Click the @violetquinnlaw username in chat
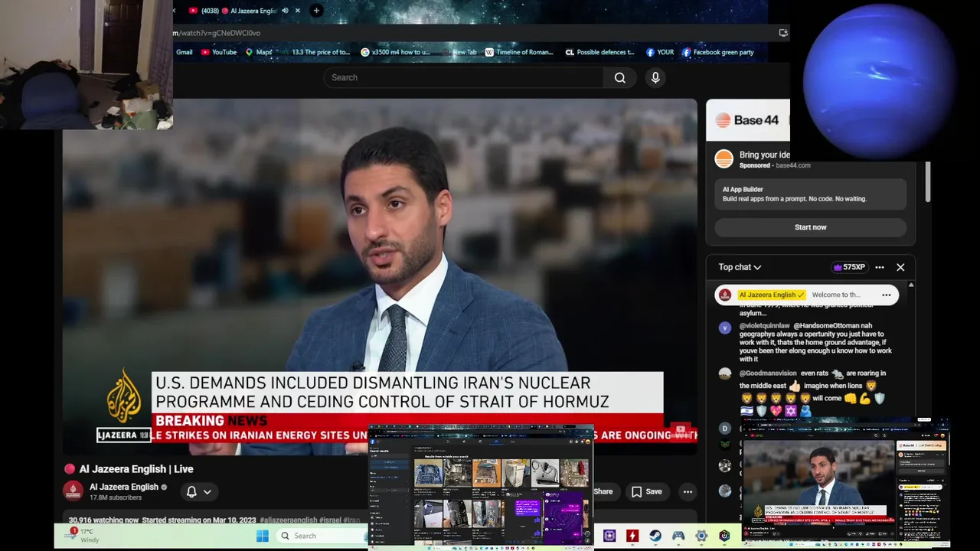This screenshot has width=980, height=551. [764, 325]
